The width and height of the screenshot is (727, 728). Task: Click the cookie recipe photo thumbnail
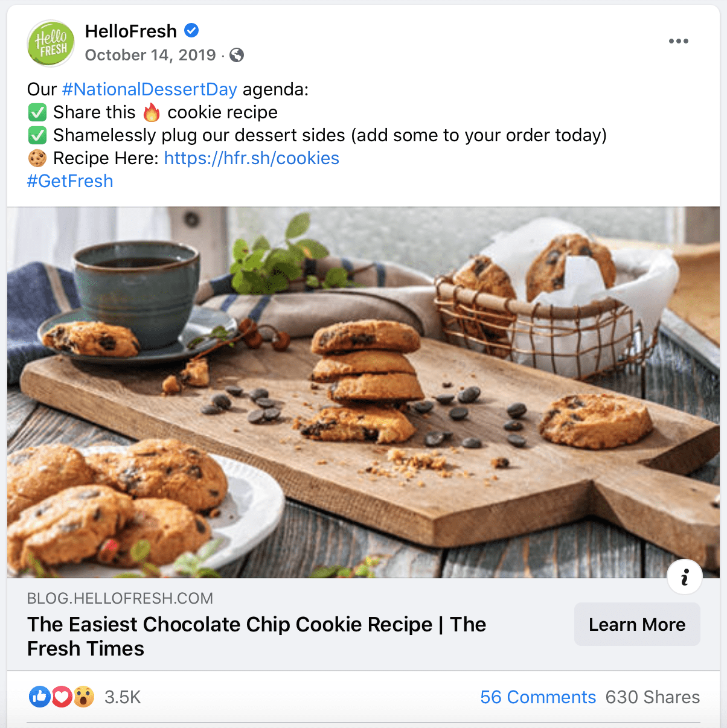click(363, 392)
